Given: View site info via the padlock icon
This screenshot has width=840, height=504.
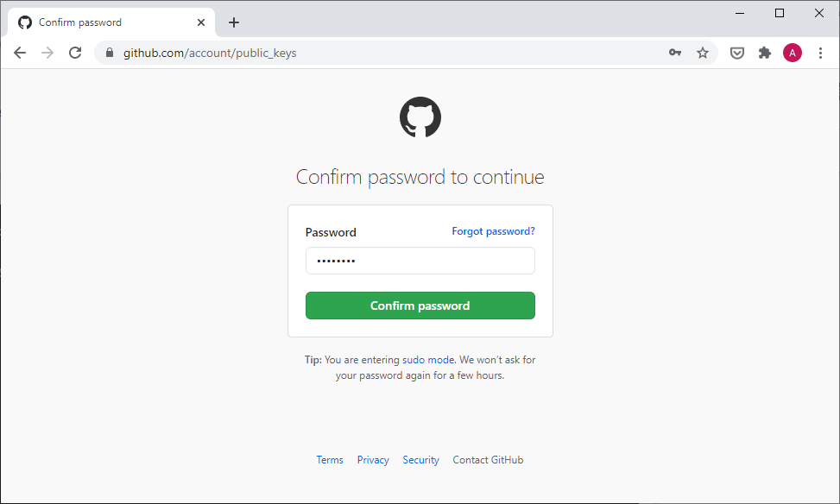Looking at the screenshot, I should (110, 53).
